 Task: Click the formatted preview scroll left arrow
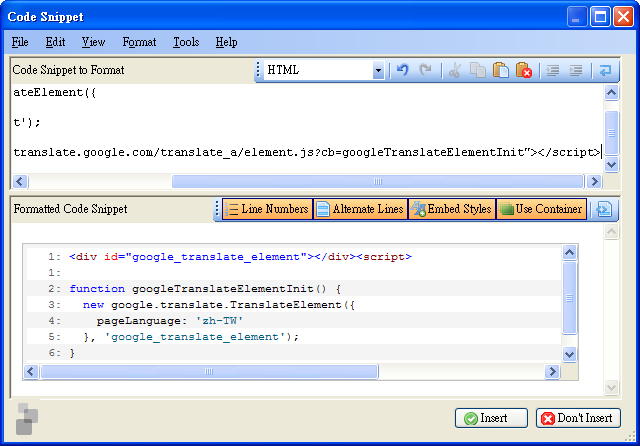[x=31, y=371]
